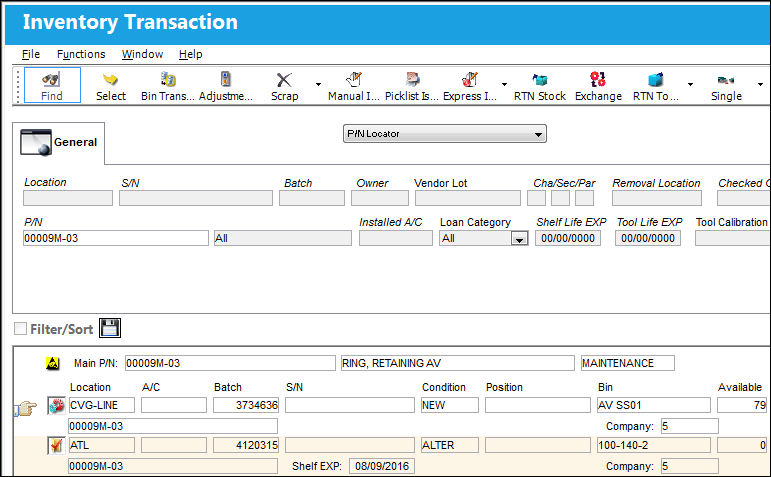Image resolution: width=771 pixels, height=477 pixels.
Task: Click the yellow hazard icon beside Main P/N
Action: click(52, 363)
